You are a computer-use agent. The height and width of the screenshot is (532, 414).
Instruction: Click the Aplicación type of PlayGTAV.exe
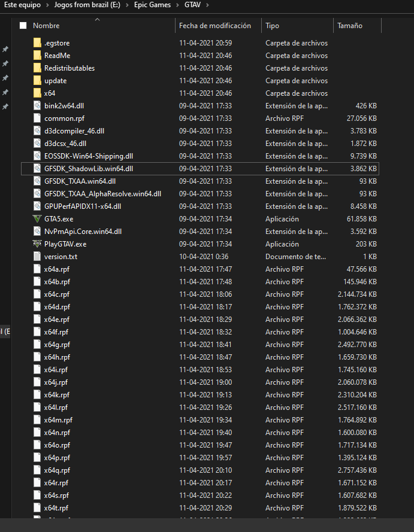[282, 244]
